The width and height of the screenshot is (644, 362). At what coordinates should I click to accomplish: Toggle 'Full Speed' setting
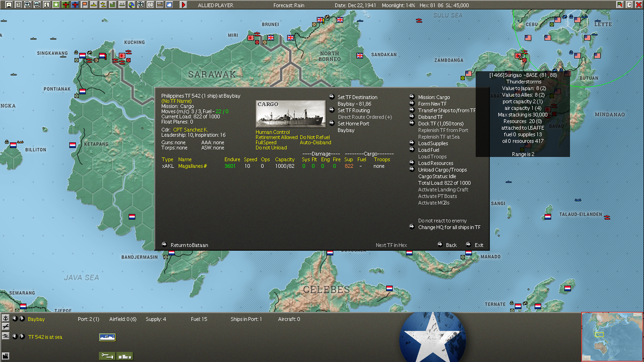266,143
